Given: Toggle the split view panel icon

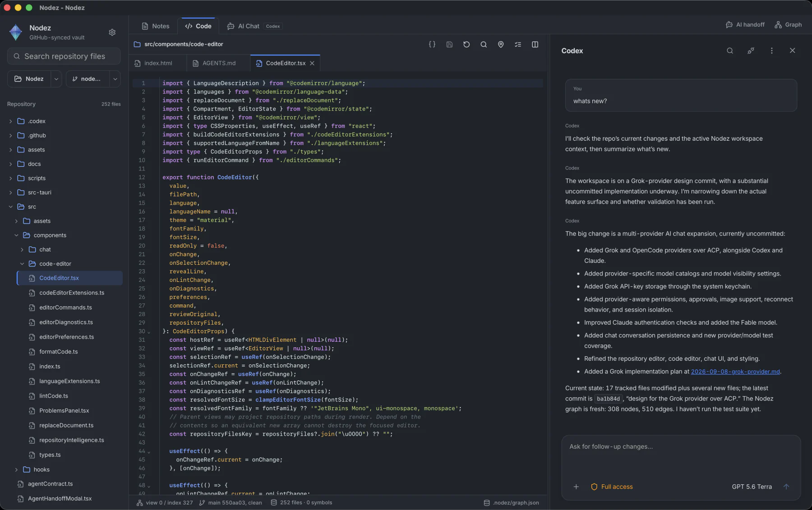Looking at the screenshot, I should point(535,44).
